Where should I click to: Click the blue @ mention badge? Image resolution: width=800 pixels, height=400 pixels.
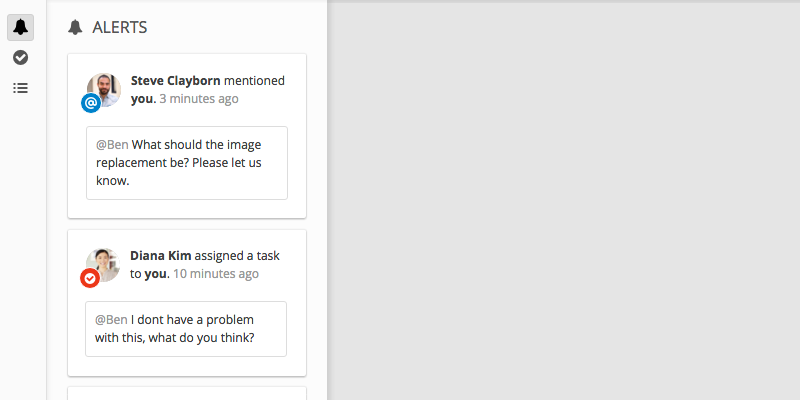[x=91, y=104]
